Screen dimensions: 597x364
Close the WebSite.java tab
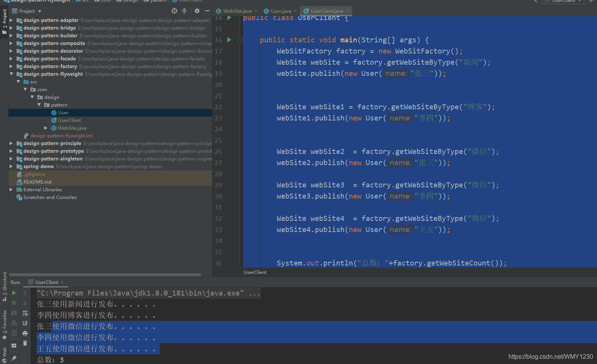(x=256, y=11)
